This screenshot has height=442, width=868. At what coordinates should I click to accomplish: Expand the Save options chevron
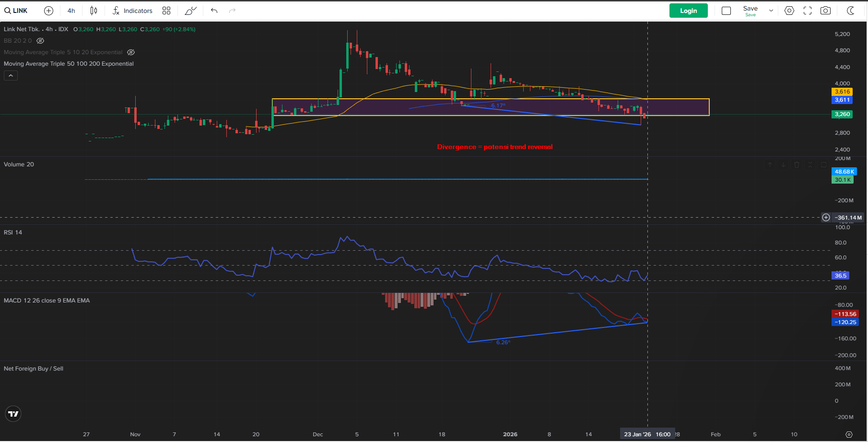[x=771, y=11]
